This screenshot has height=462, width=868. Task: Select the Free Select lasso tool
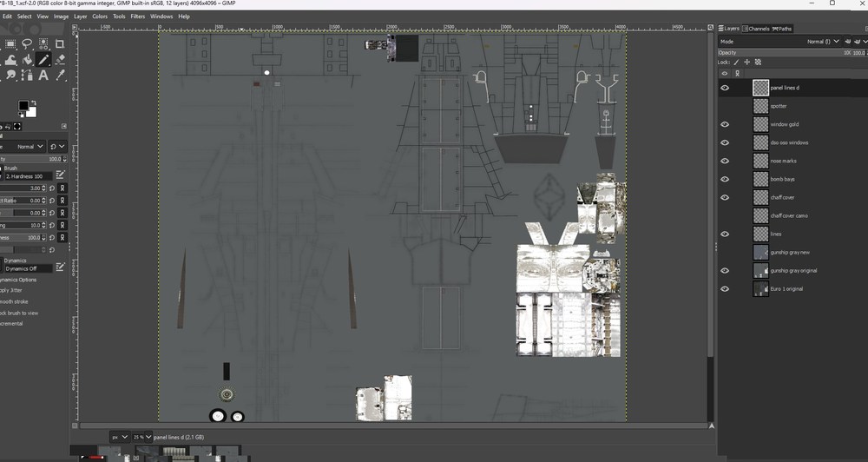(27, 43)
